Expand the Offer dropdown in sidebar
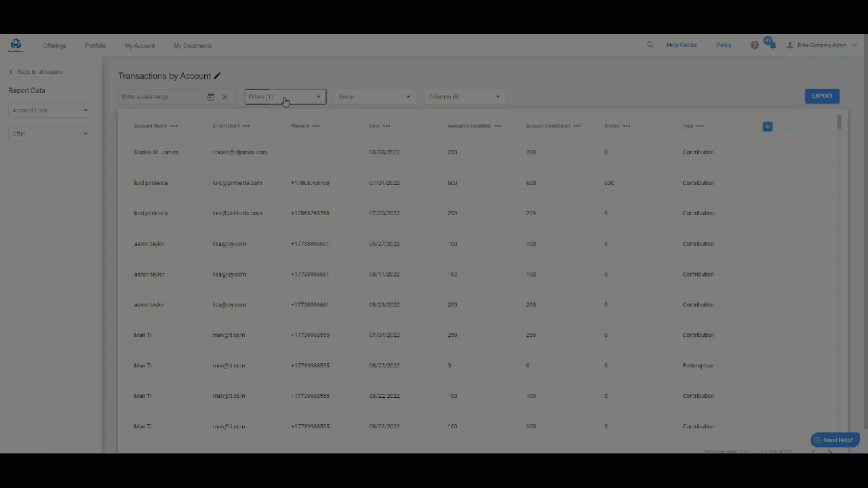The height and width of the screenshot is (488, 868). click(50, 134)
